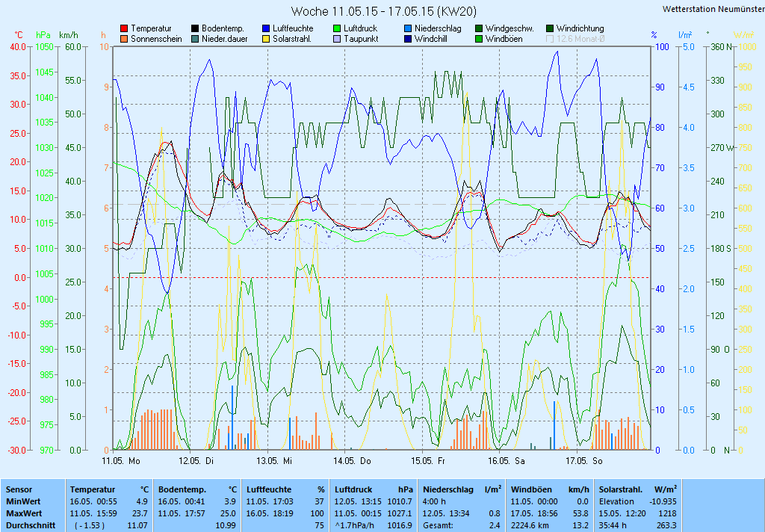
Task: Click the yellow W/m² axis unit label
Action: (743, 35)
